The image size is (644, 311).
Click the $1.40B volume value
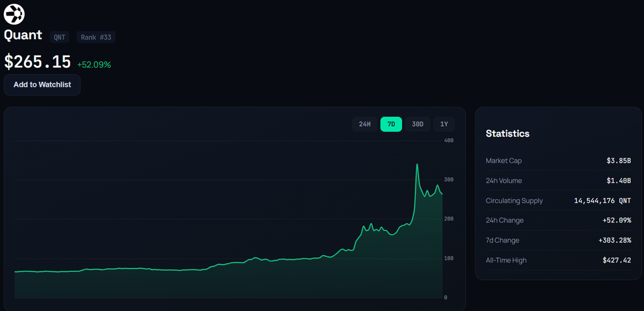tap(619, 180)
